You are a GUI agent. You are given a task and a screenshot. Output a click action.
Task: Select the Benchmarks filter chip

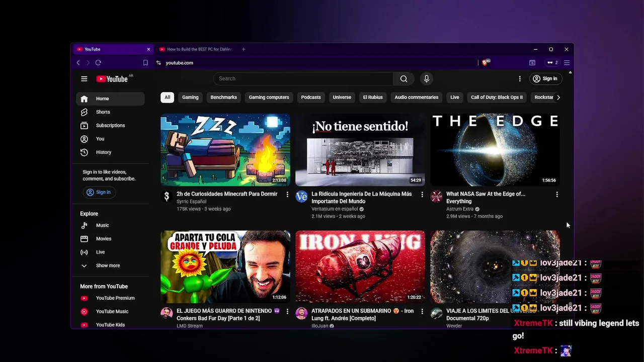223,97
